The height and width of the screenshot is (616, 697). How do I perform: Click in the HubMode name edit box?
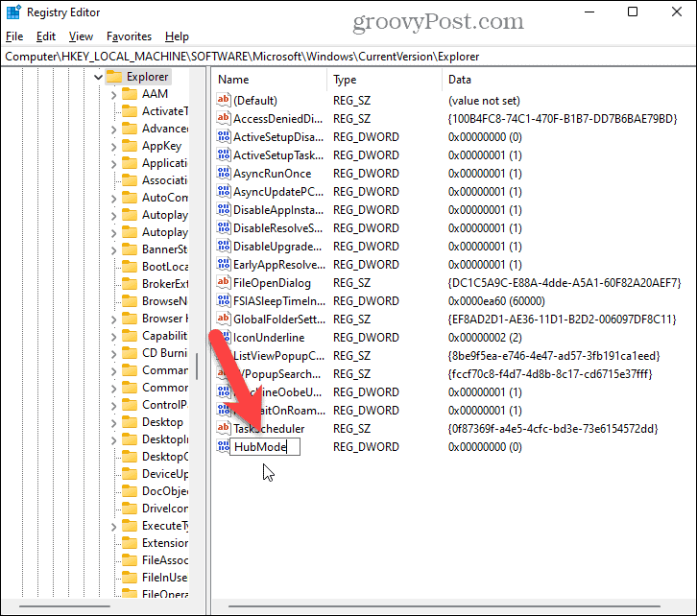pos(265,447)
